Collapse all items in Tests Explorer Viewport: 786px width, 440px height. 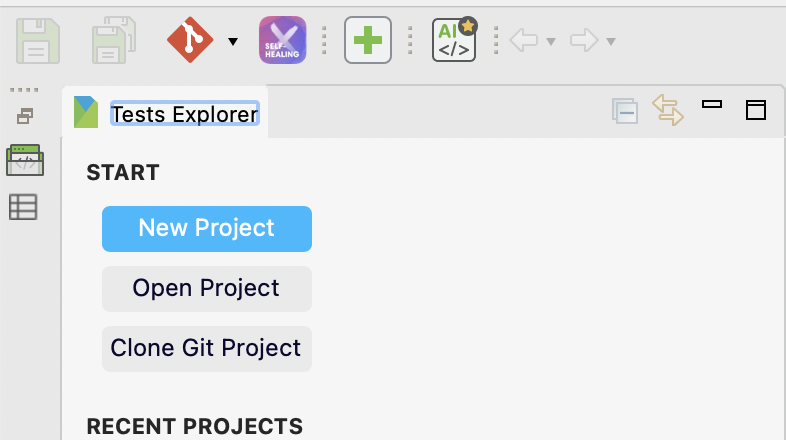tap(625, 111)
